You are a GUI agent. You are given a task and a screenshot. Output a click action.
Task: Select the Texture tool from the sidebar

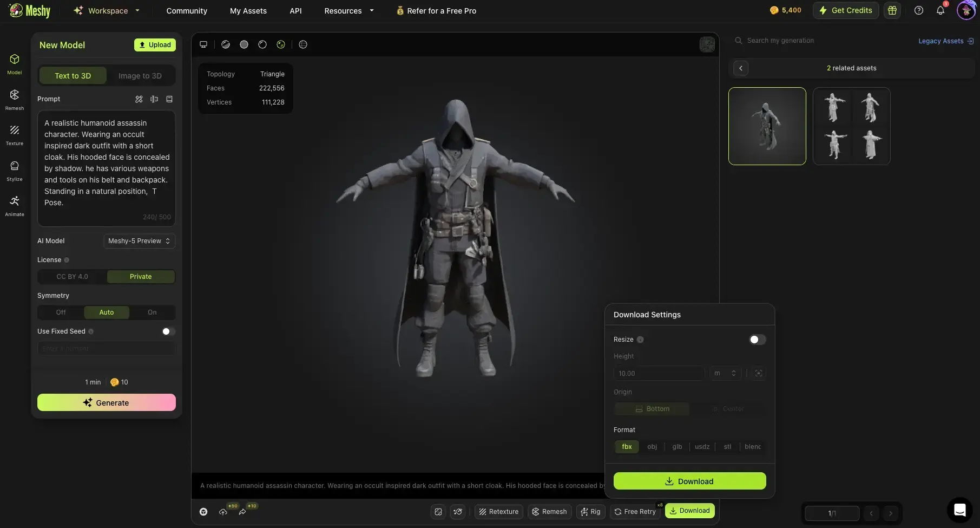click(15, 134)
